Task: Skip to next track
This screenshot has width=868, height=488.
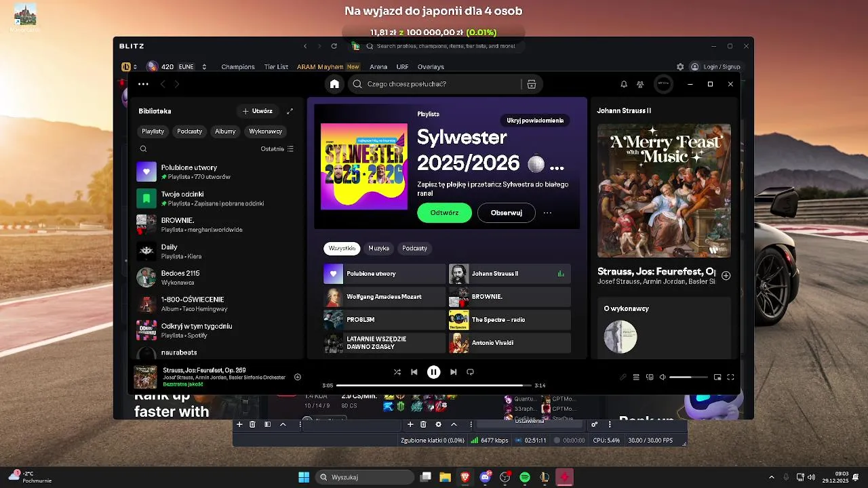Action: click(x=454, y=372)
